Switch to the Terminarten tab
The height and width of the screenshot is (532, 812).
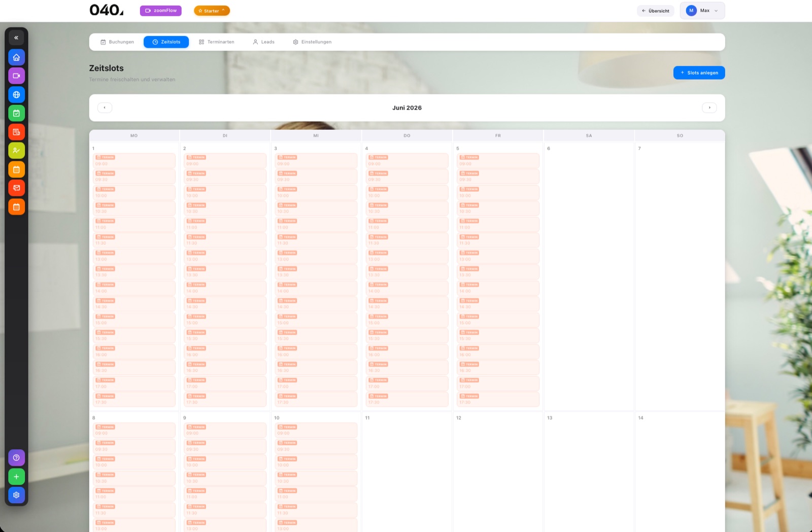point(217,42)
